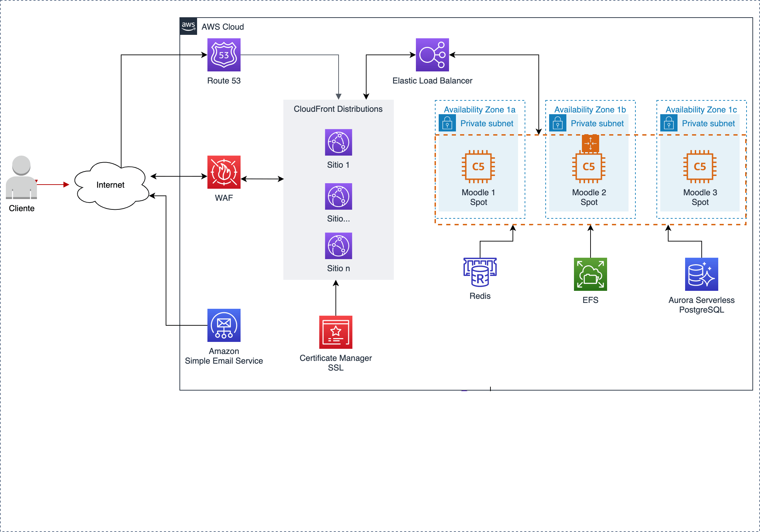Screen dimensions: 760x532
Task: Click the Sitio n CloudFront icon
Action: 338,246
